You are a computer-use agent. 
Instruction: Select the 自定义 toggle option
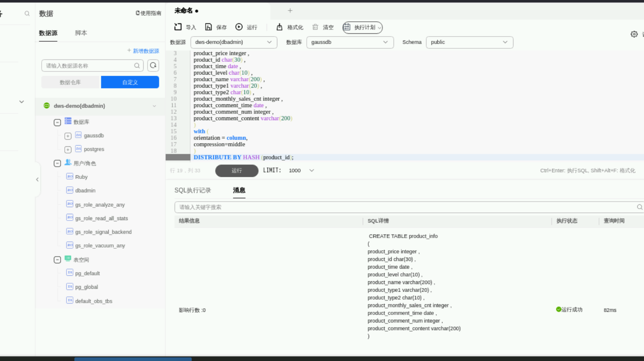pos(130,82)
